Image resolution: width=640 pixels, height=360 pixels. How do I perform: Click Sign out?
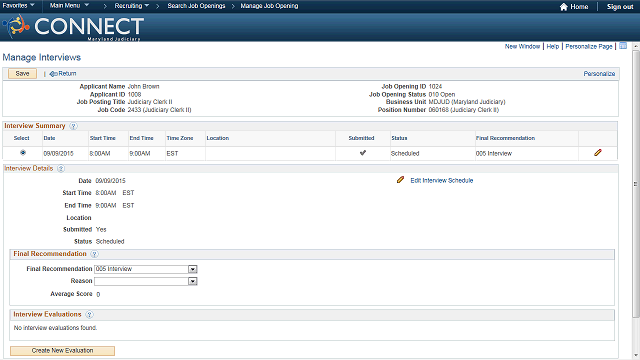[620, 7]
